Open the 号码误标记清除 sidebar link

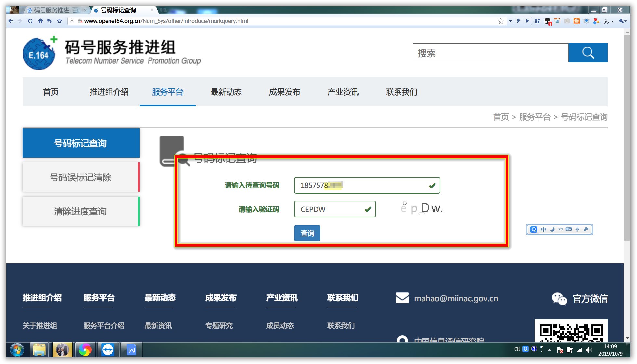tap(81, 177)
